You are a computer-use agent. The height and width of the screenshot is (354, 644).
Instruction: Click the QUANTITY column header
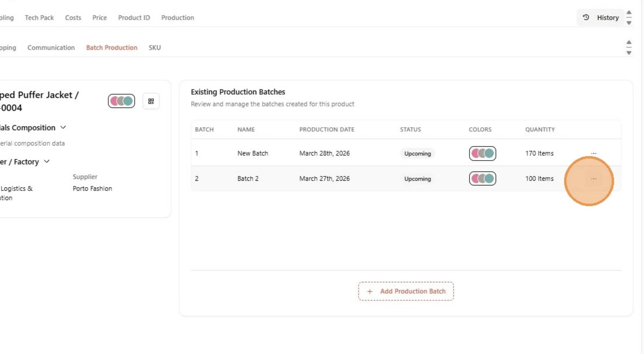click(540, 129)
